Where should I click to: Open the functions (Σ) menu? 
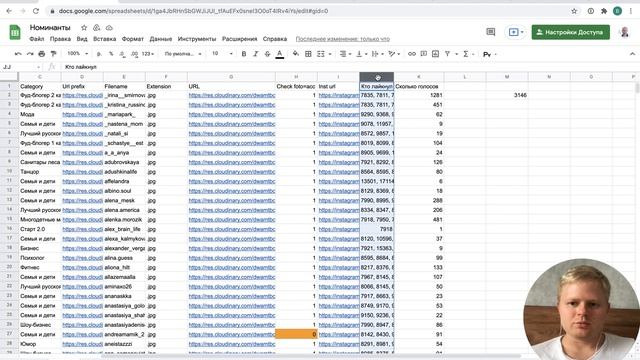(x=465, y=54)
